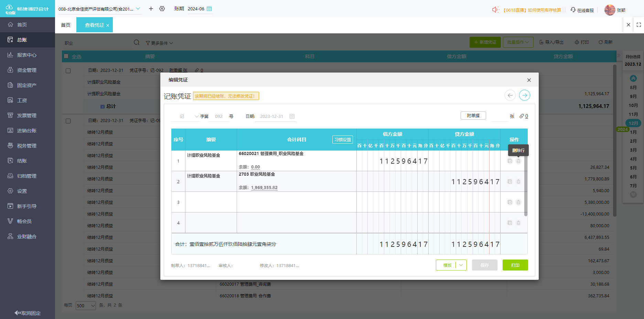Open the page size 500 dropdown
Viewport: 644px width, 319px height.
click(86, 306)
